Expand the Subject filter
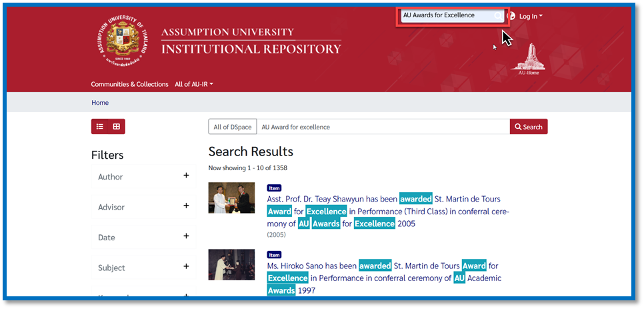 coord(186,267)
